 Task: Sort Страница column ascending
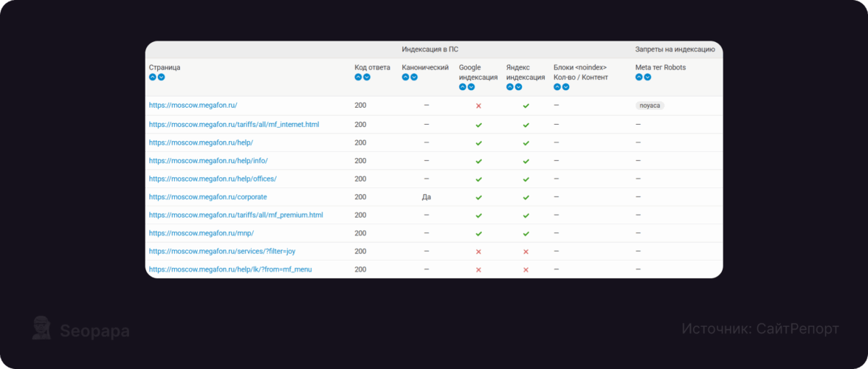[x=153, y=77]
